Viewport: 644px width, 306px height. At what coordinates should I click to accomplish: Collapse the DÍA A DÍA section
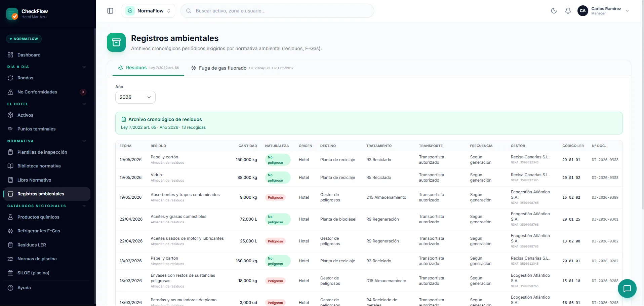(84, 67)
